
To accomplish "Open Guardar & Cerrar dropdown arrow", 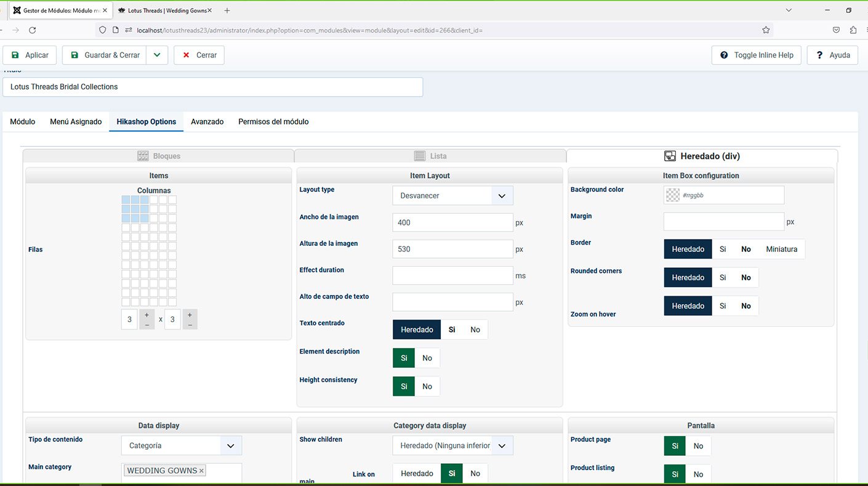I will coord(157,55).
